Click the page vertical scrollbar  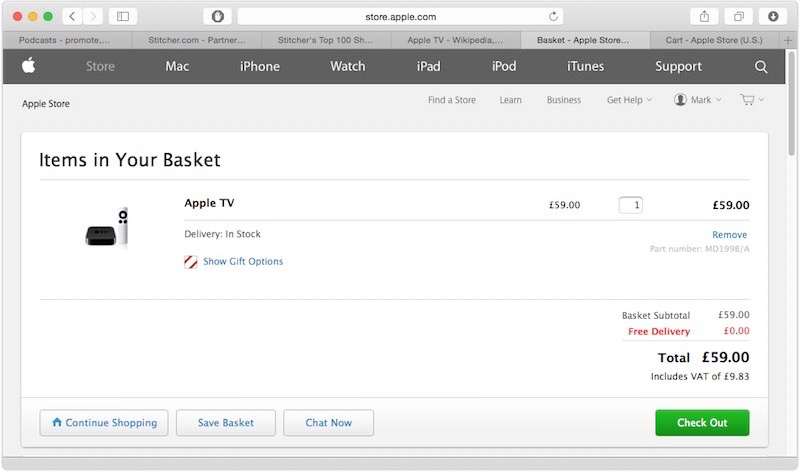coord(791,102)
